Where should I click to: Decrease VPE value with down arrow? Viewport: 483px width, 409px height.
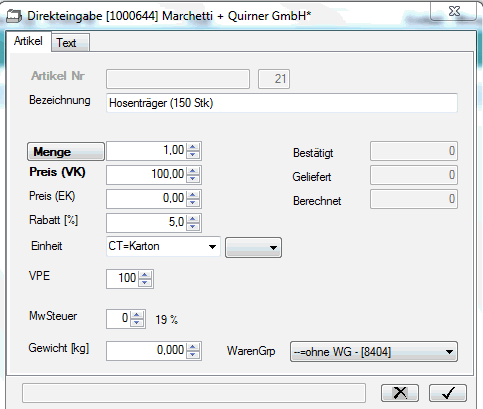click(x=145, y=282)
